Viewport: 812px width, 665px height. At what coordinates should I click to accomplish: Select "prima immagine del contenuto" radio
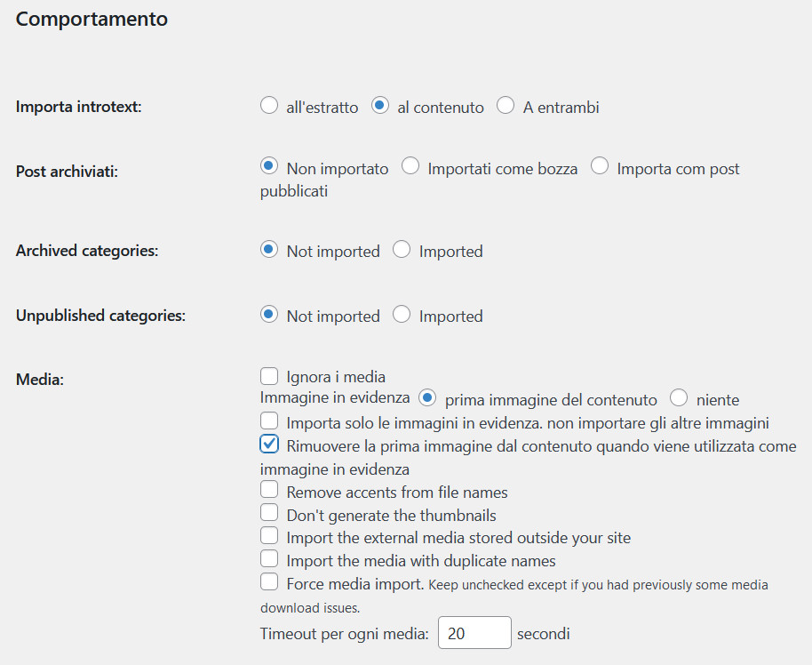(x=427, y=398)
